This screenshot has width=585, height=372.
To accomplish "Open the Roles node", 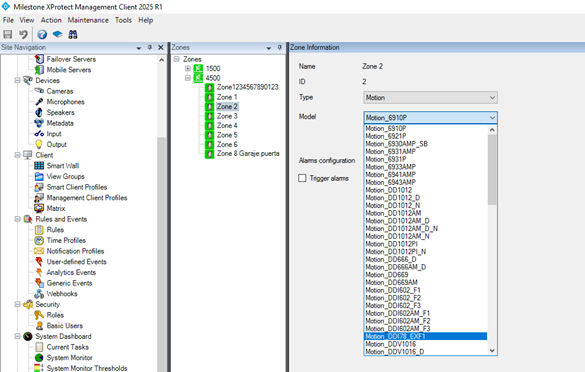I will coord(55,315).
